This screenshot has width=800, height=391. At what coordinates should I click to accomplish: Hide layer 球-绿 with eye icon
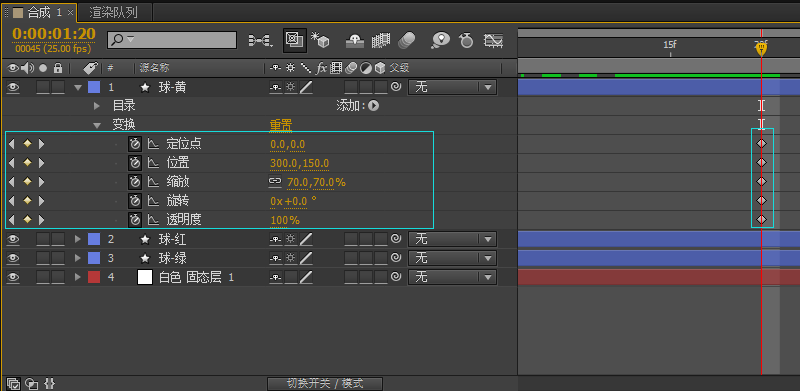[13, 258]
